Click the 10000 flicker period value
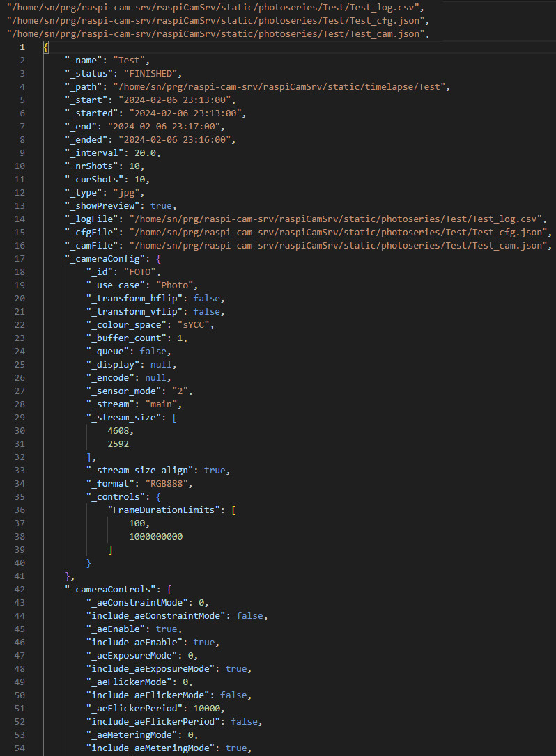This screenshot has width=556, height=756. tap(206, 708)
